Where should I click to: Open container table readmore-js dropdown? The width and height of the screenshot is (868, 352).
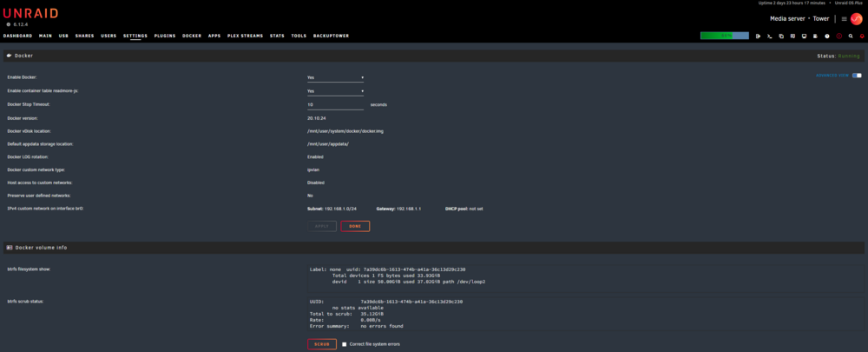[x=335, y=91]
